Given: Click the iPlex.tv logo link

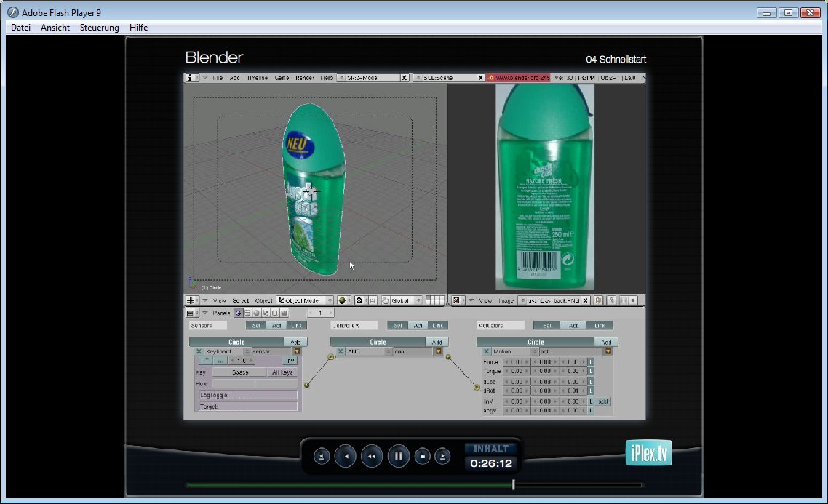Looking at the screenshot, I should [x=648, y=453].
